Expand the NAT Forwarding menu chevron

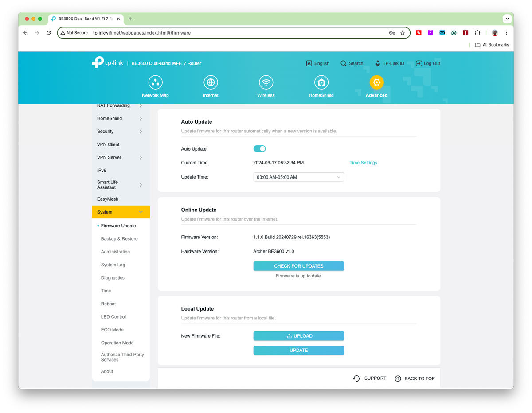coord(141,105)
